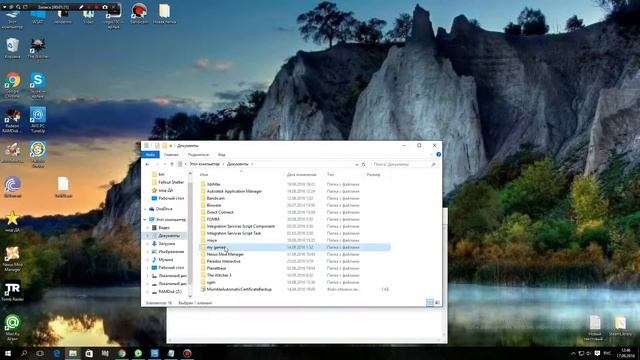This screenshot has width=640, height=360.
Task: Open Windows Store from taskbar
Action: click(89, 353)
